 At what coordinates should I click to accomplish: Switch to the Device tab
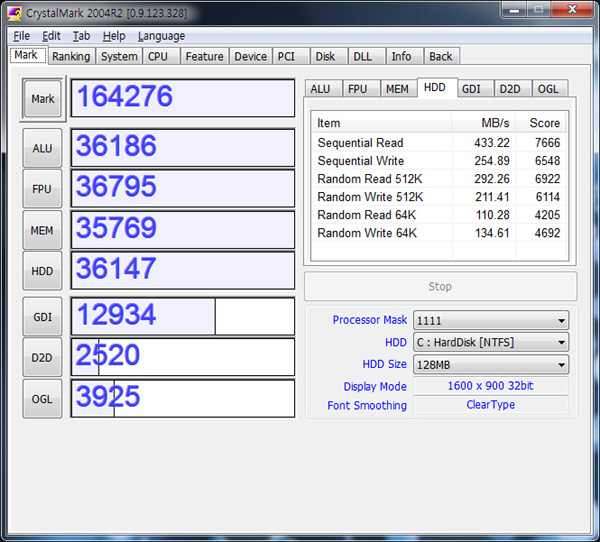point(250,56)
